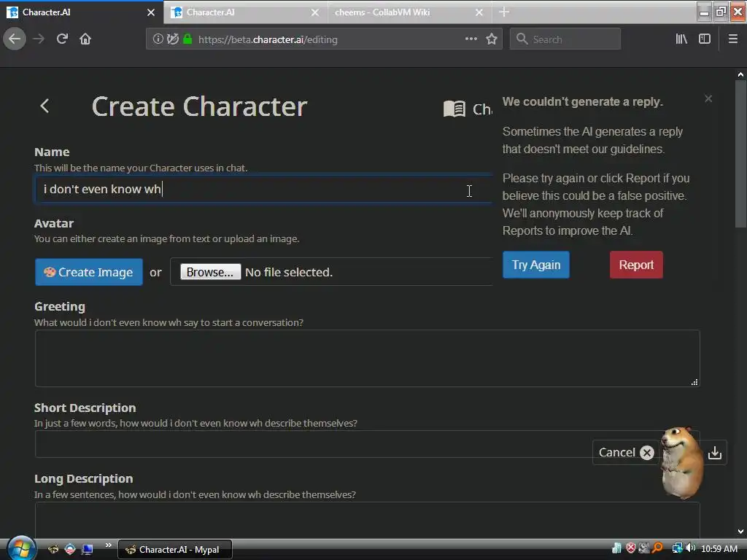Click the browser Search box
The width and height of the screenshot is (747, 560).
565,39
